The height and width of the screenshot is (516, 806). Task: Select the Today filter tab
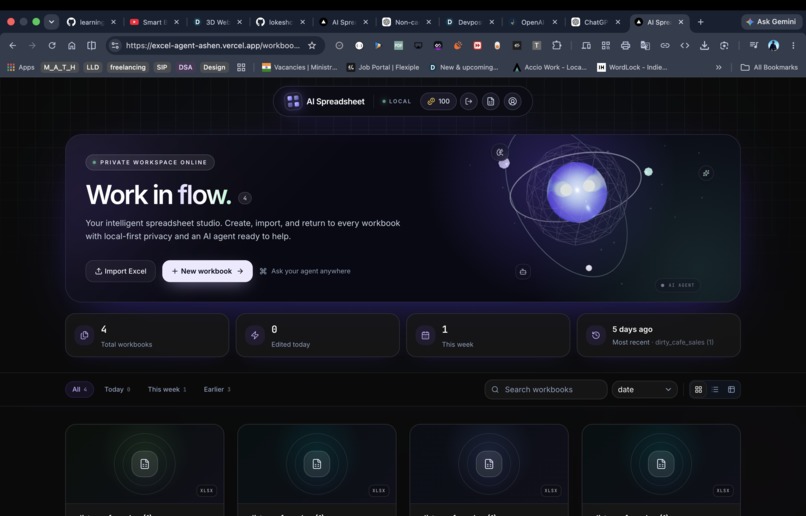coord(117,389)
